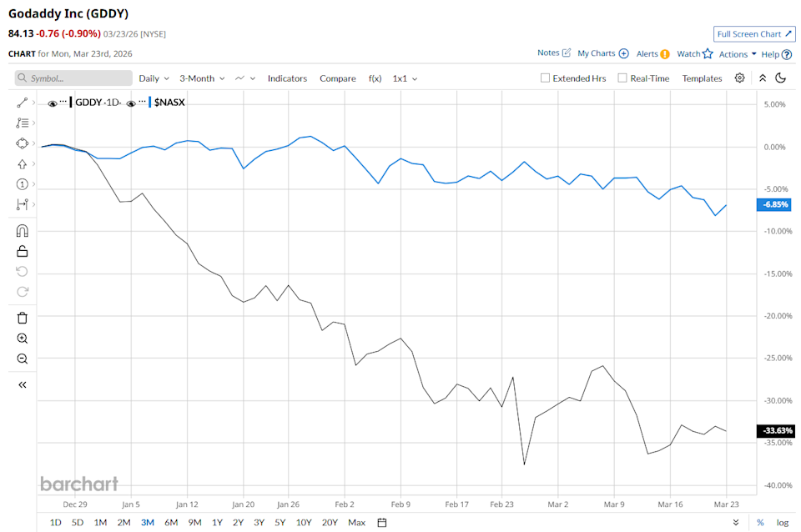Zoom in using the magnifier plus icon
The height and width of the screenshot is (532, 801).
click(23, 339)
